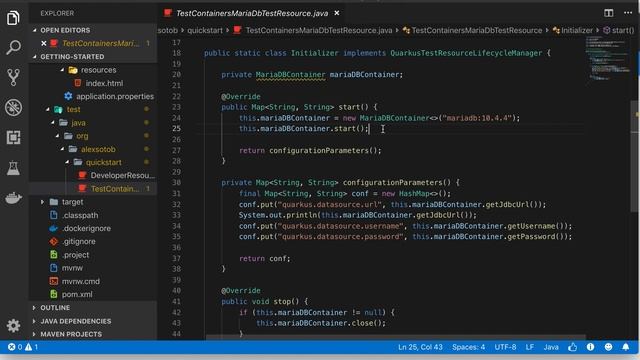Open the Manage gear menu
The width and height of the screenshot is (640, 360).
click(13, 325)
